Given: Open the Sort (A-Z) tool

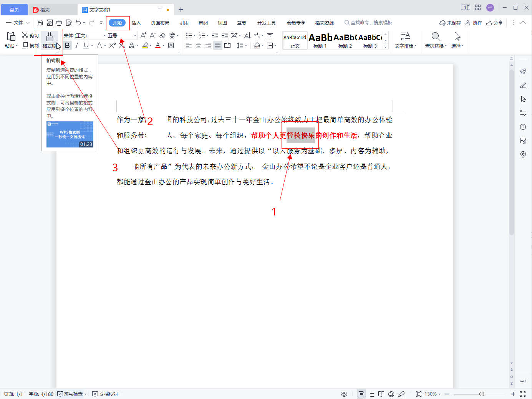Looking at the screenshot, I should coord(247,35).
